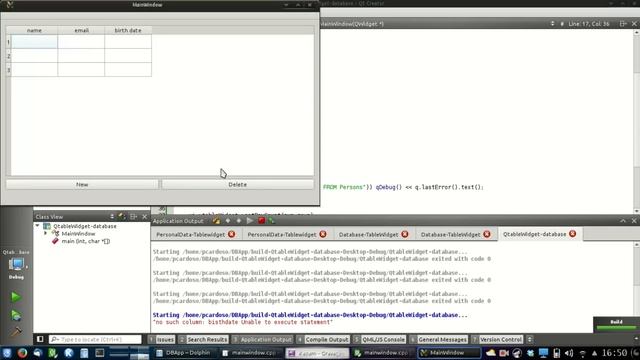This screenshot has height=360, width=640.
Task: Select the 'birth date' column header
Action: tap(128, 30)
